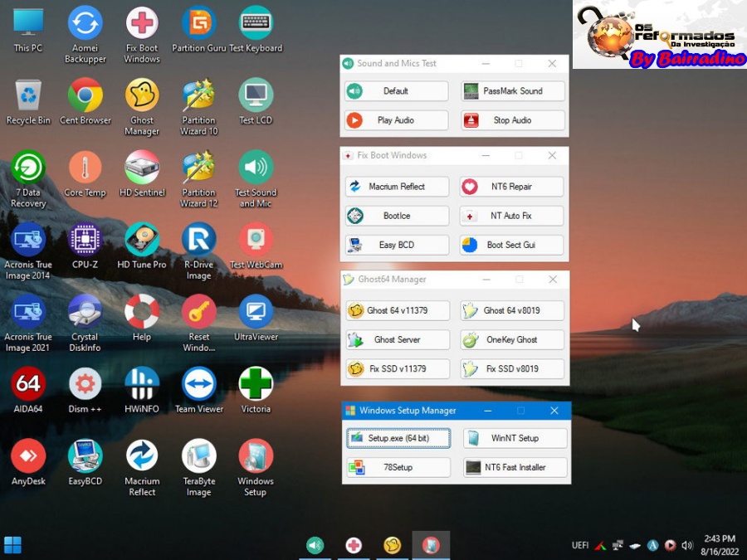Viewport: 747px width, 560px height.
Task: Click the Ghost 64 v11379 button
Action: click(398, 310)
